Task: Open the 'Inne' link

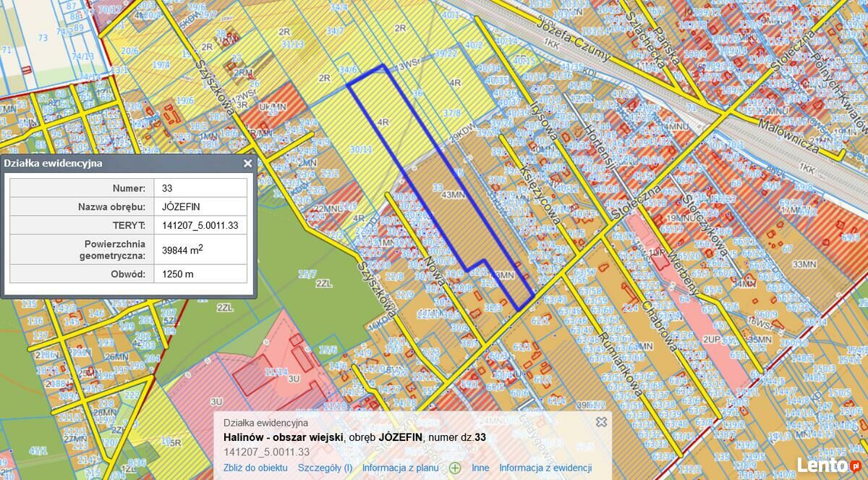Action: [x=480, y=468]
